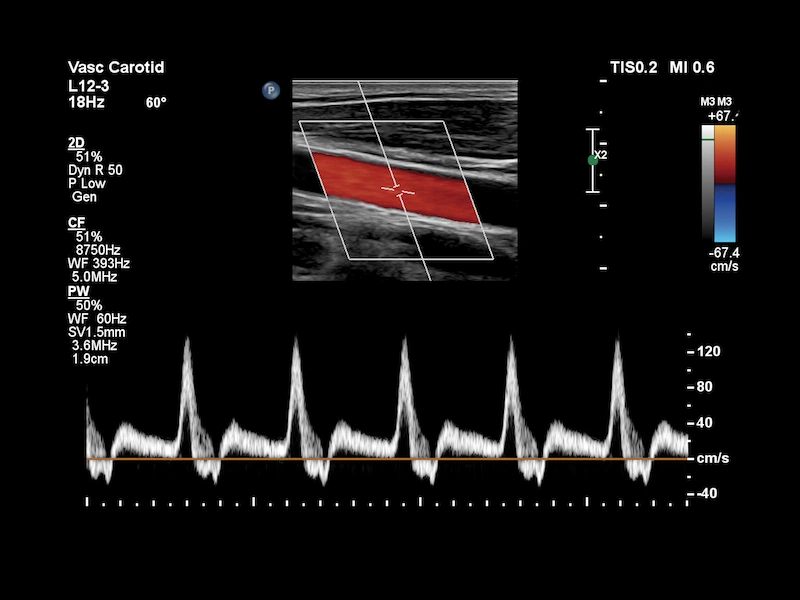Click the TIS0.2 thermal index readout
This screenshot has height=600, width=800.
(x=634, y=67)
